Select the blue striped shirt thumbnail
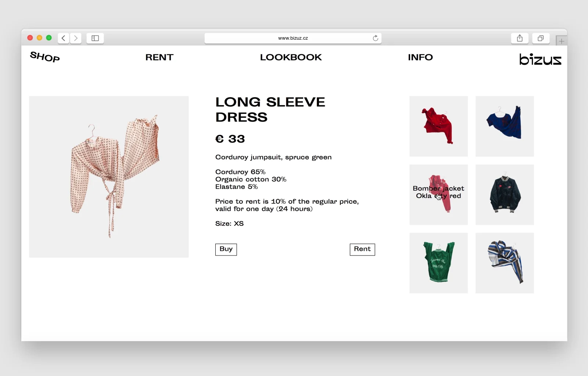The height and width of the screenshot is (376, 588). (505, 263)
